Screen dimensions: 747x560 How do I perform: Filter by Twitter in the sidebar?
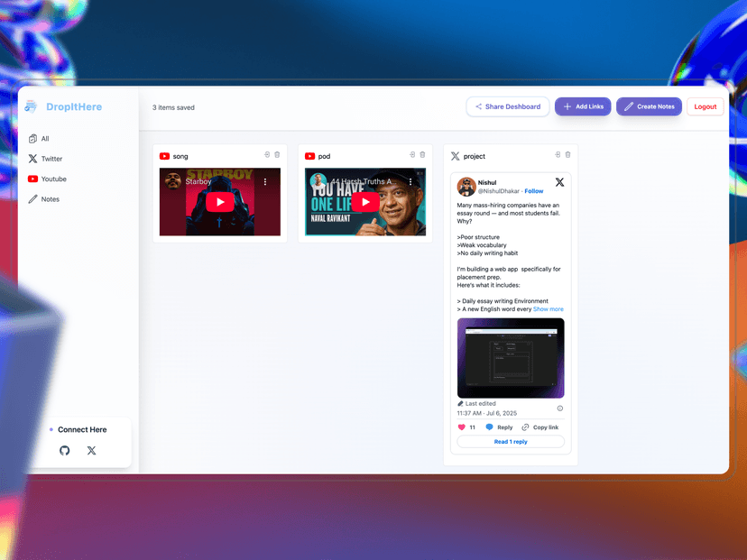(x=51, y=159)
